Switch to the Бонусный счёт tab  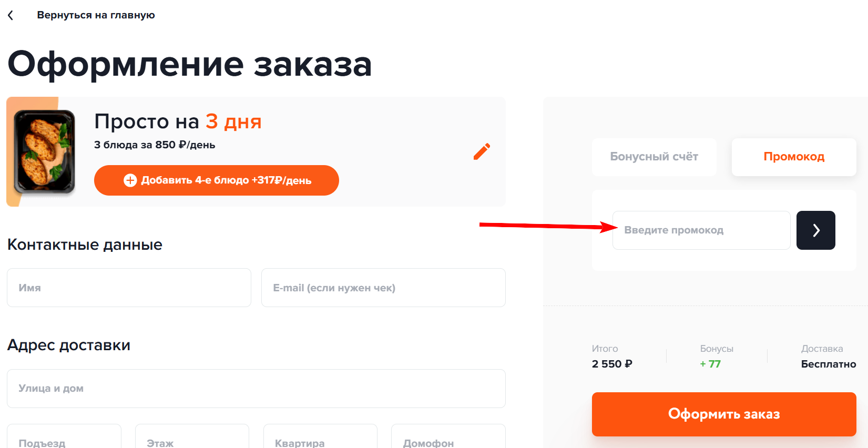click(x=653, y=157)
